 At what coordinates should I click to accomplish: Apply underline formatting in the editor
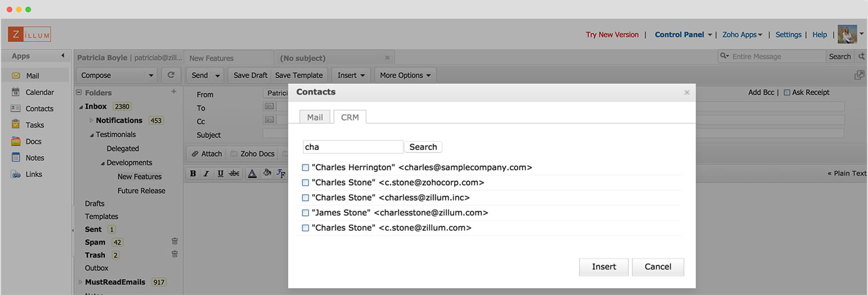220,173
